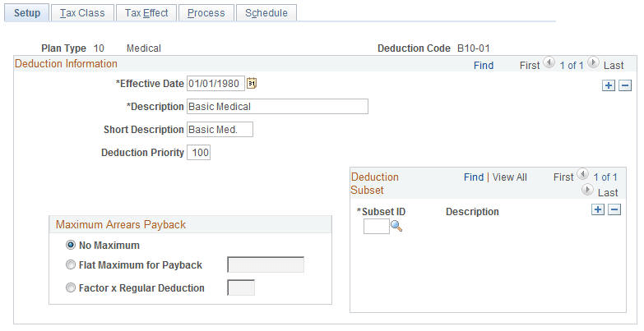Screen dimensions: 644x331
Task: Delete the current Deduction Information row
Action: [x=625, y=85]
